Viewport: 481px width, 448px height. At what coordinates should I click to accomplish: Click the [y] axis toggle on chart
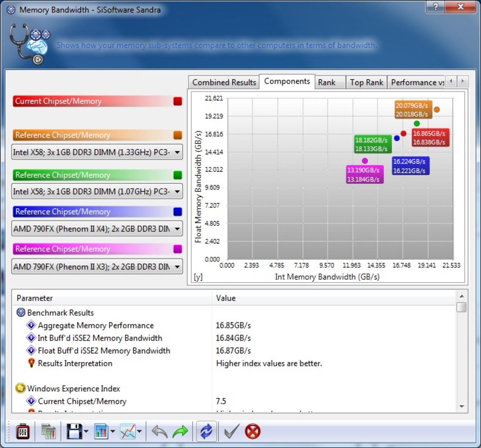click(x=198, y=277)
